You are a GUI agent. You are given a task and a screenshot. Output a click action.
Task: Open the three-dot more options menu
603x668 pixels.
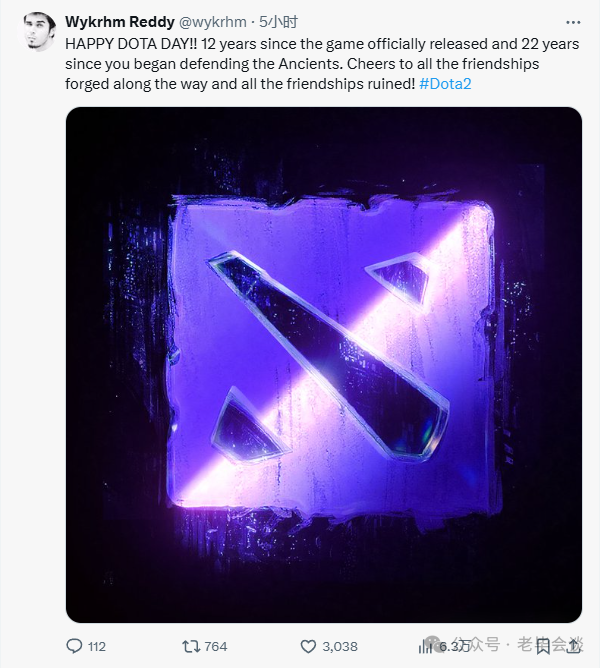point(573,23)
